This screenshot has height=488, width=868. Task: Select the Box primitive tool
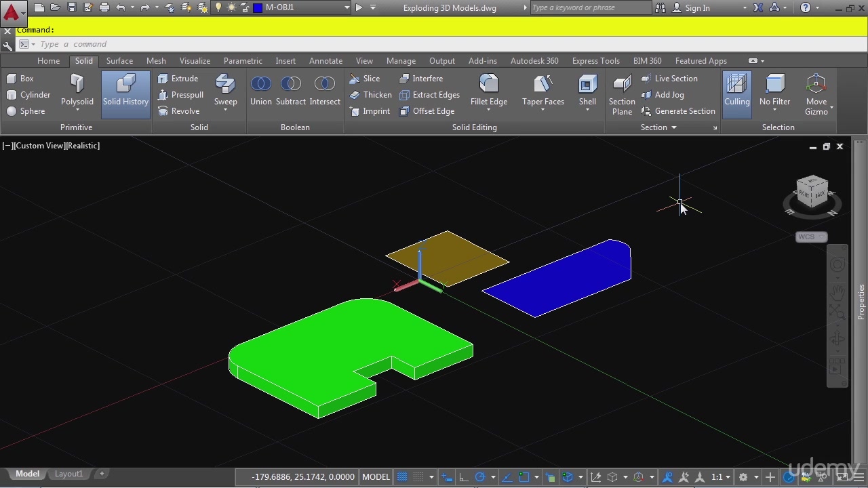click(20, 79)
